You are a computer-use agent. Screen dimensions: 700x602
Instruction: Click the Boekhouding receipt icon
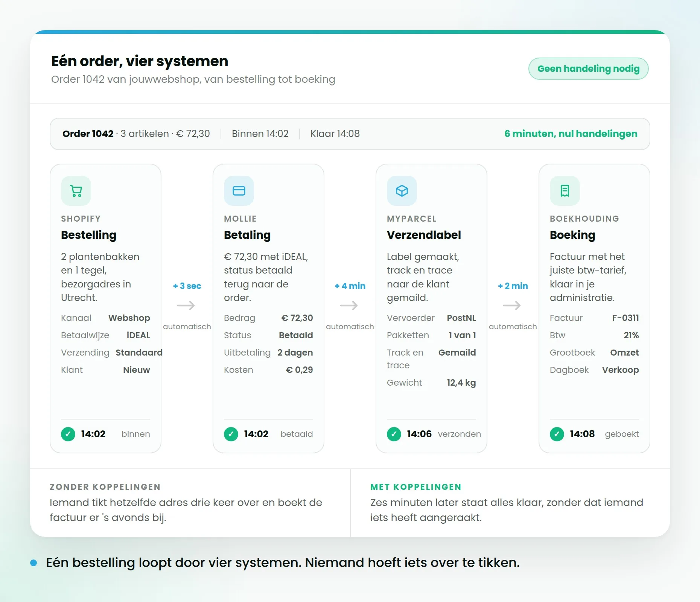pyautogui.click(x=565, y=191)
